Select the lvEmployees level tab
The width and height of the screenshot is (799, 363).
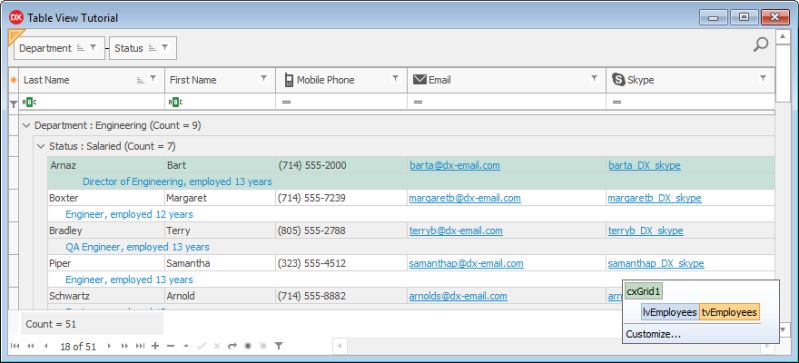click(670, 313)
